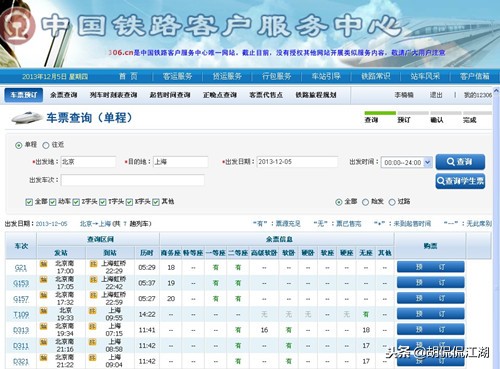Select the 往返 round-trip radio button
This screenshot has height=369, width=500.
coord(46,145)
